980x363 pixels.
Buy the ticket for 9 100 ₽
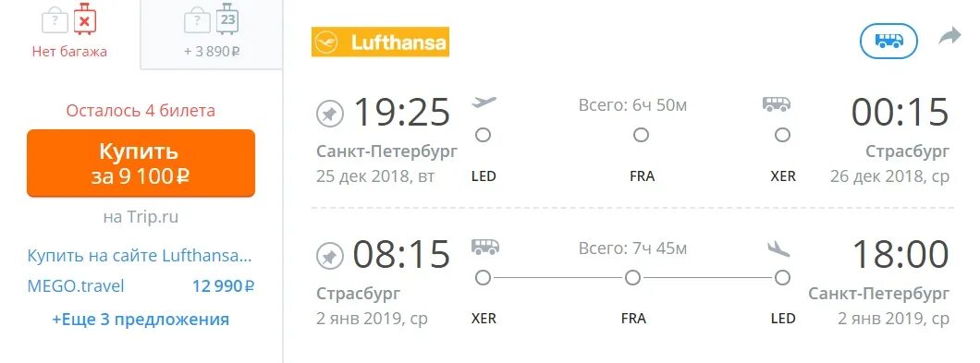141,163
